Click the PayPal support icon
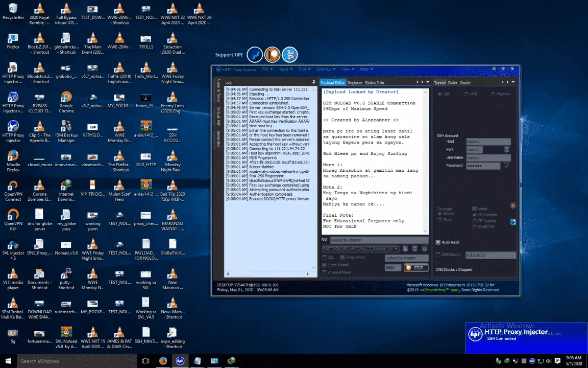This screenshot has height=368, width=588. click(255, 55)
